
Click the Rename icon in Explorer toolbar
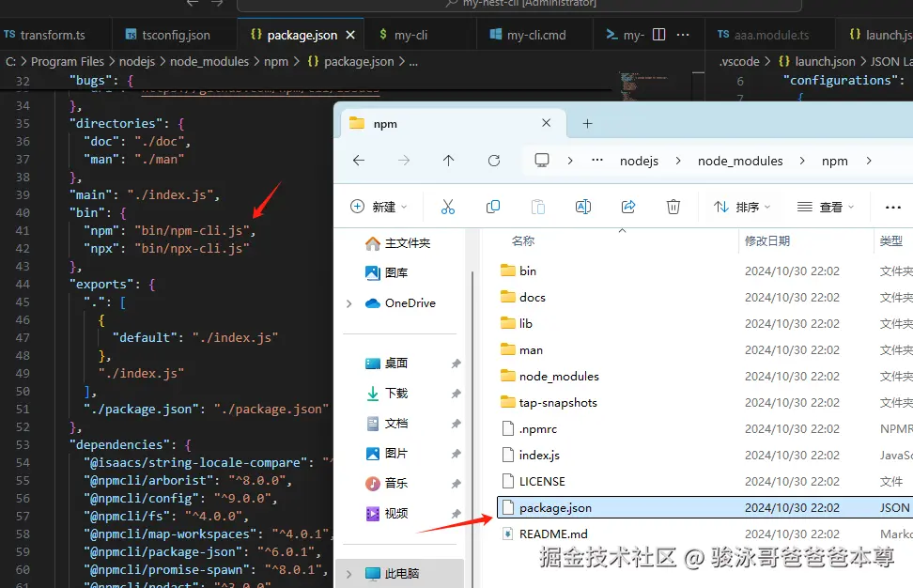pyautogui.click(x=583, y=207)
